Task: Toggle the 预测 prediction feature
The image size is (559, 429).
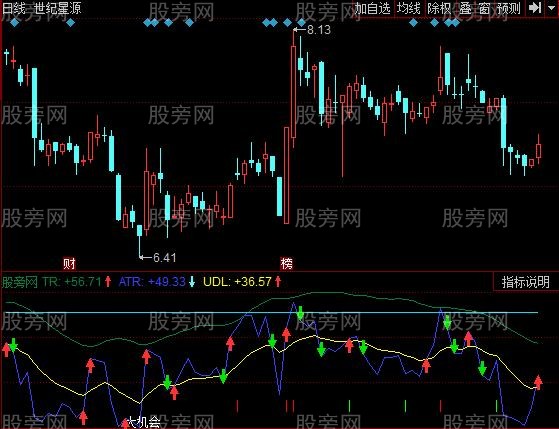Action: [x=509, y=8]
